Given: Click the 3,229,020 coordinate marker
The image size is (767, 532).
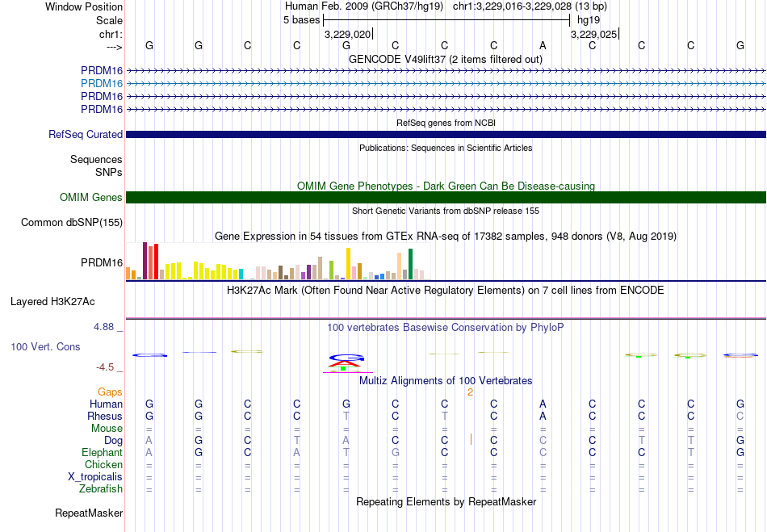Looking at the screenshot, I should coord(348,34).
